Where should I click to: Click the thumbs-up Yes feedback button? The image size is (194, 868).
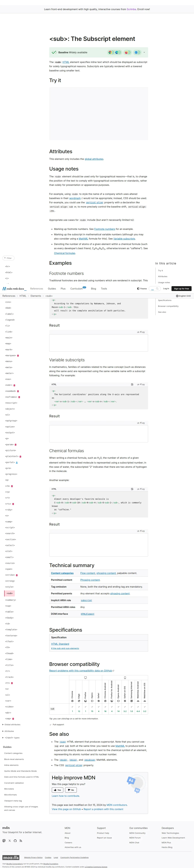57,790
